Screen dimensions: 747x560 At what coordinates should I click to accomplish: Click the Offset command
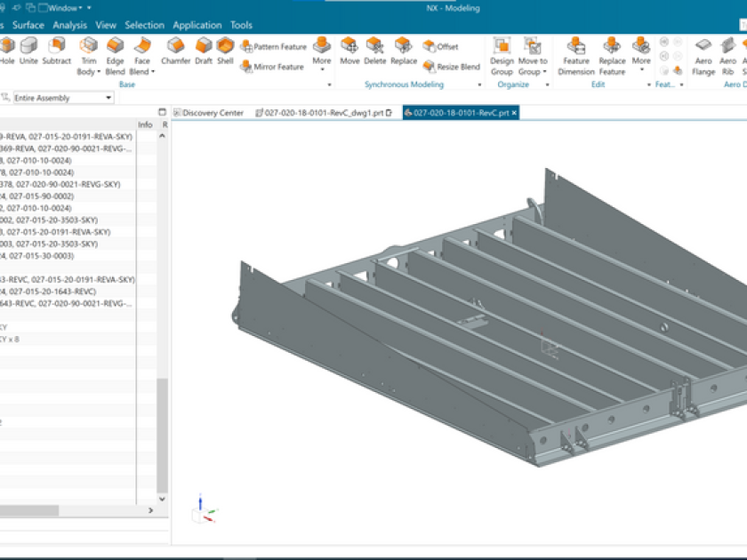(x=440, y=46)
